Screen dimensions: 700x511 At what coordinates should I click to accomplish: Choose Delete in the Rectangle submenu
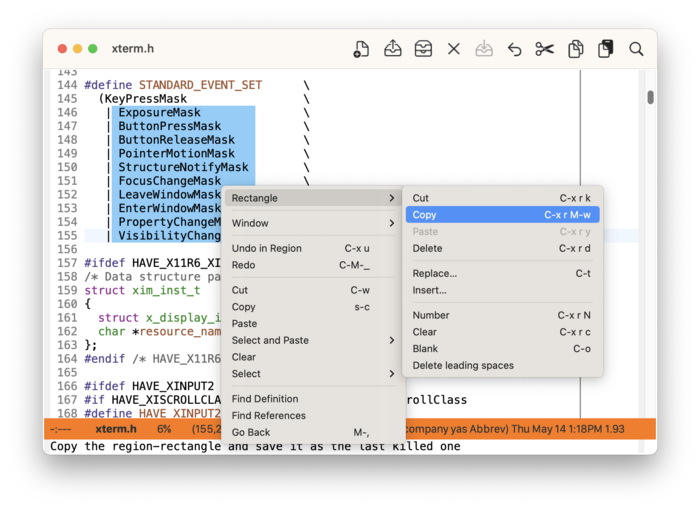502,248
